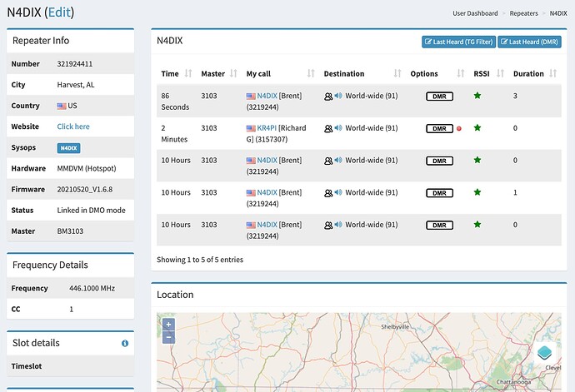Screen dimensions: 575x392
Task: Open the KR4PI callsign link
Action: 267,128
